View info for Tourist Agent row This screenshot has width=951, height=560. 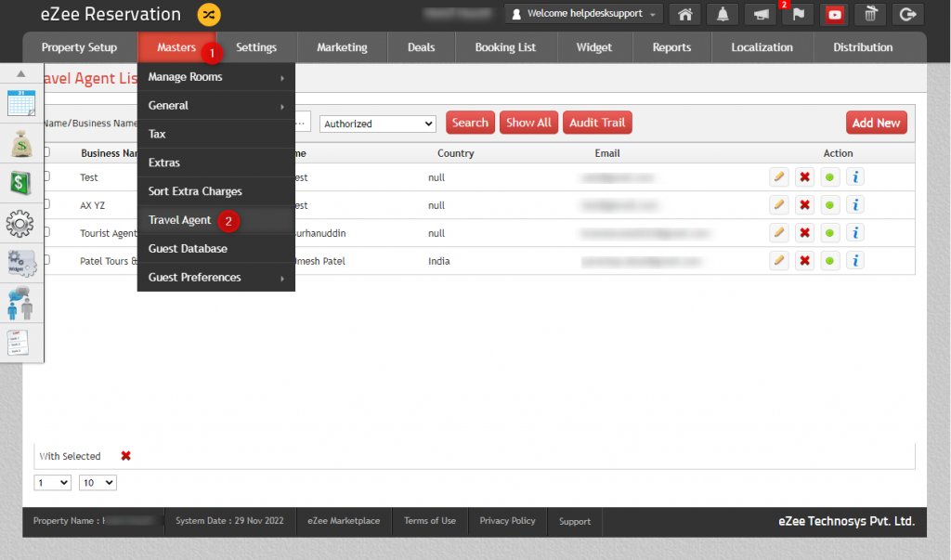[855, 233]
